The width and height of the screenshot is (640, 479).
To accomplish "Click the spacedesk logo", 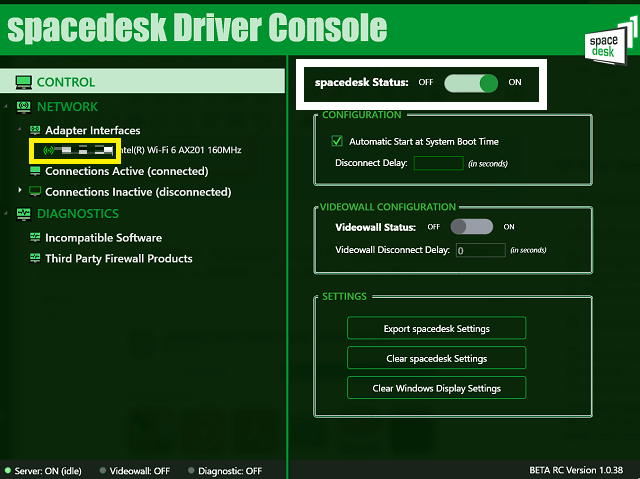I will (x=610, y=43).
